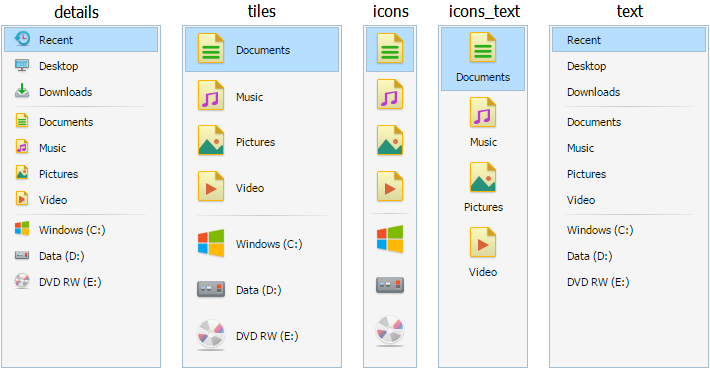Screen dimensions: 710x371
Task: Click the Documents icon in details panel
Action: click(22, 121)
